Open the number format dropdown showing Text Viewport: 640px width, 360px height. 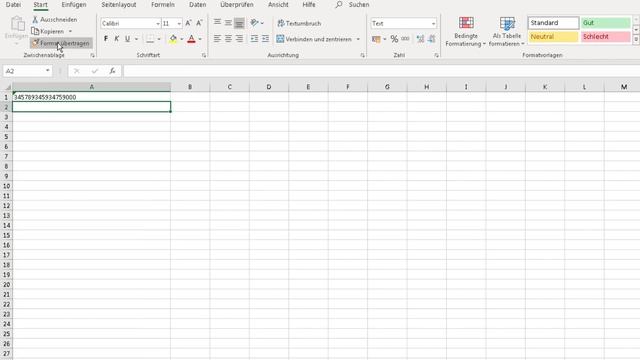pyautogui.click(x=433, y=24)
